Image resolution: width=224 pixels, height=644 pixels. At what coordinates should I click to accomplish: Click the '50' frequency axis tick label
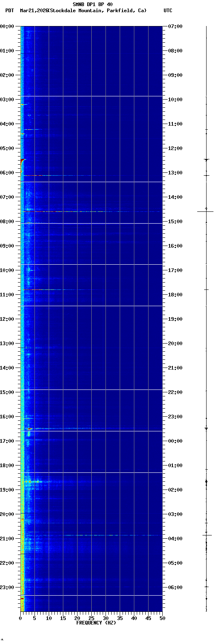[162, 618]
